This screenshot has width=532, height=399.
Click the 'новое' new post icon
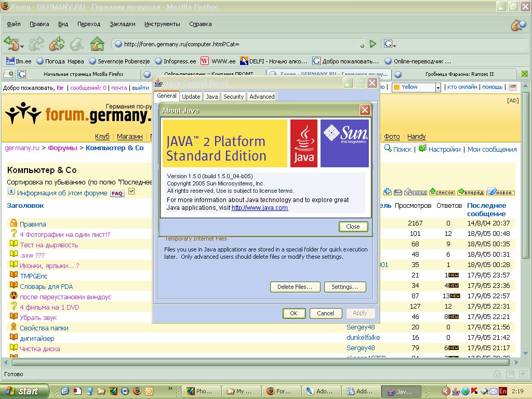(x=500, y=192)
